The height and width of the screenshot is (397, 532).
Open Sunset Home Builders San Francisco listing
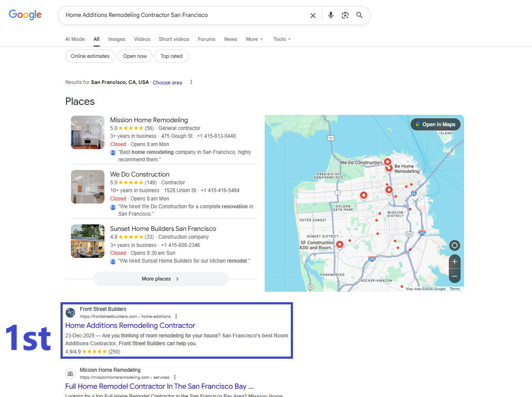pos(163,229)
